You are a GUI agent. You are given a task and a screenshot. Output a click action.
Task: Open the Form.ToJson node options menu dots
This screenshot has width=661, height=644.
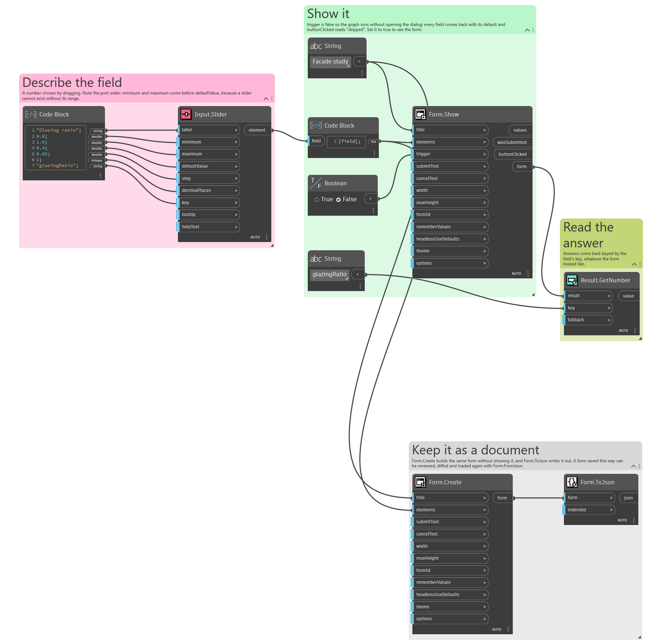[x=634, y=520]
